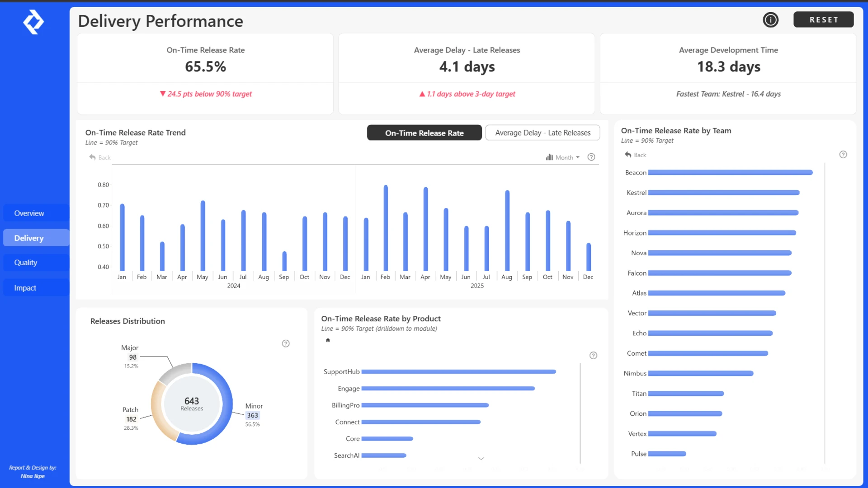Click the 18.3 days development time value
The image size is (868, 488).
click(728, 67)
